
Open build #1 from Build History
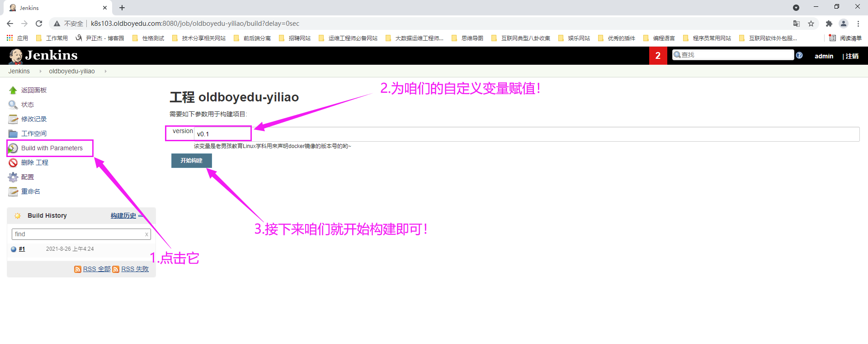(22, 249)
